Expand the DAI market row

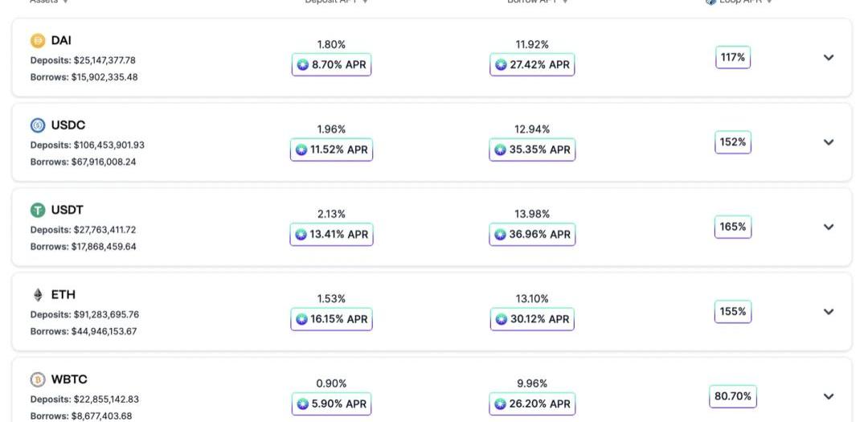coord(829,58)
